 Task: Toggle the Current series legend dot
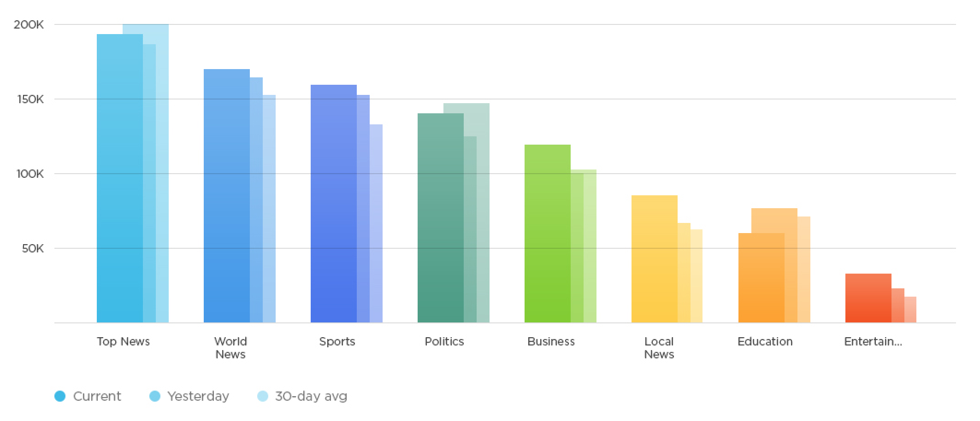[60, 396]
